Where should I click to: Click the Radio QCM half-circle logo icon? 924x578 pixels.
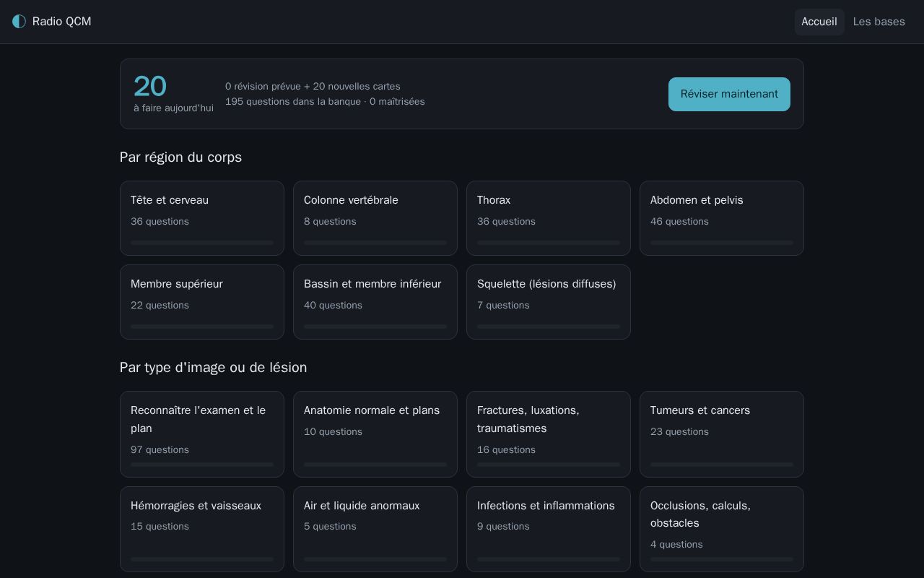click(19, 22)
